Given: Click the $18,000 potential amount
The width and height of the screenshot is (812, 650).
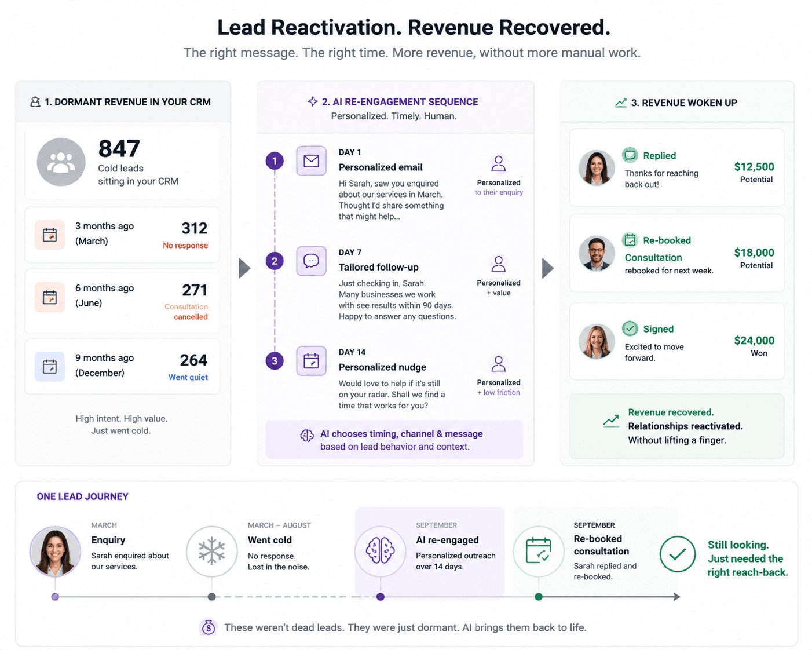Looking at the screenshot, I should [754, 253].
